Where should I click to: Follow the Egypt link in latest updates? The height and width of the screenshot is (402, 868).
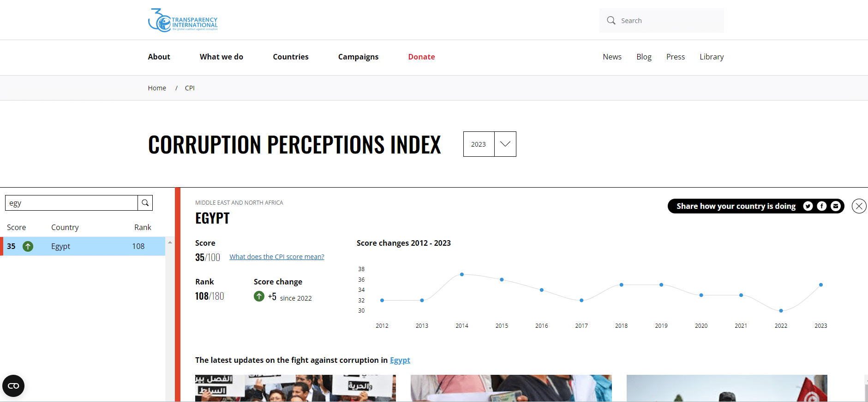click(400, 360)
